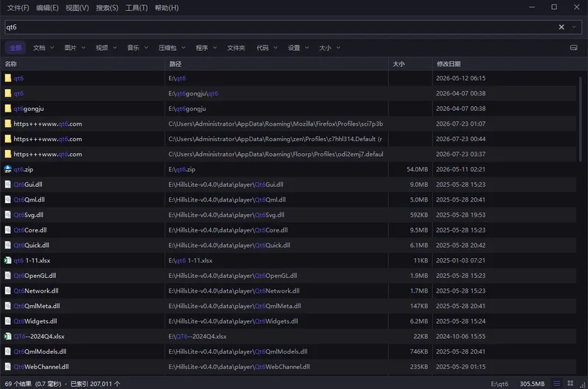Click the Excel icon of QT6--2024Q4.xlsx
Viewport: 588px width, 389px height.
[x=7, y=336]
